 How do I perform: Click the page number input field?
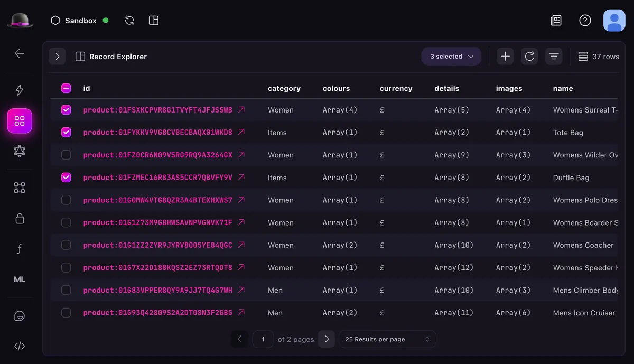coord(263,339)
